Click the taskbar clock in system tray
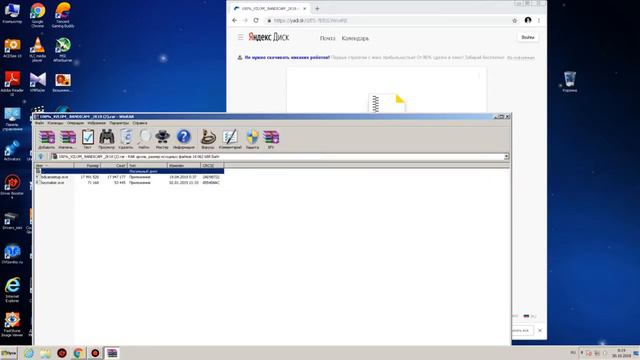Screen dimensions: 640x360 (621, 353)
